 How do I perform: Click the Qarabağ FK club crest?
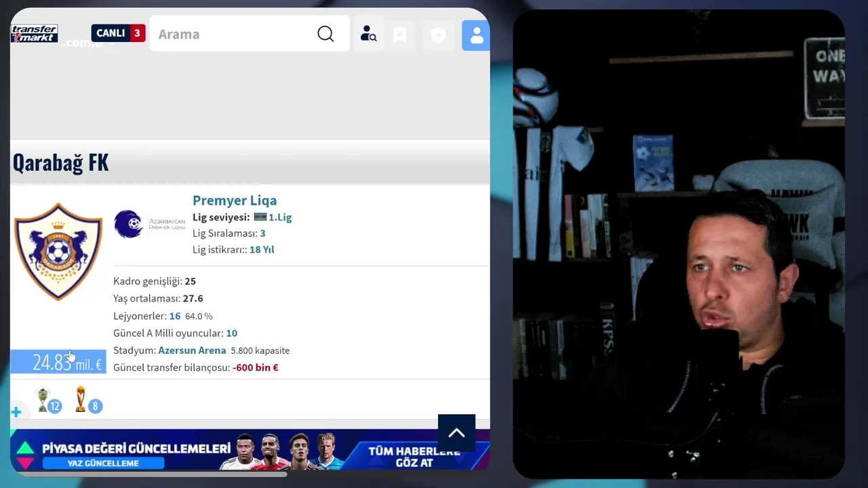coord(58,251)
